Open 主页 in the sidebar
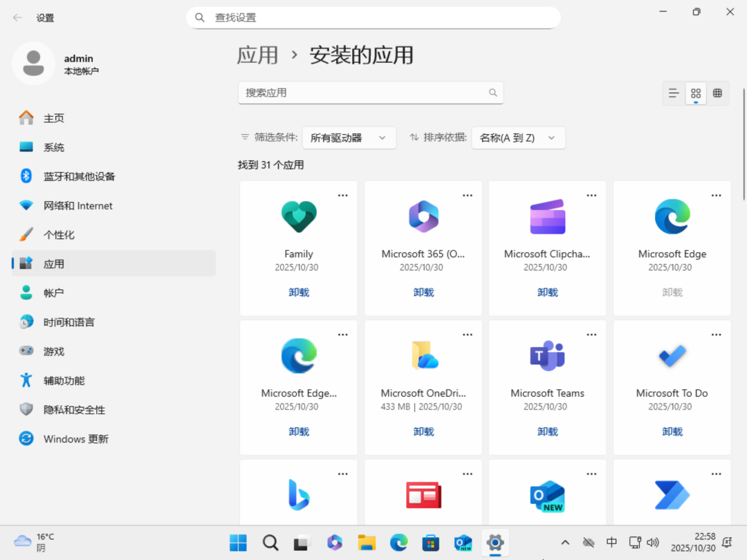Screen dimensions: 747x560 114,118
